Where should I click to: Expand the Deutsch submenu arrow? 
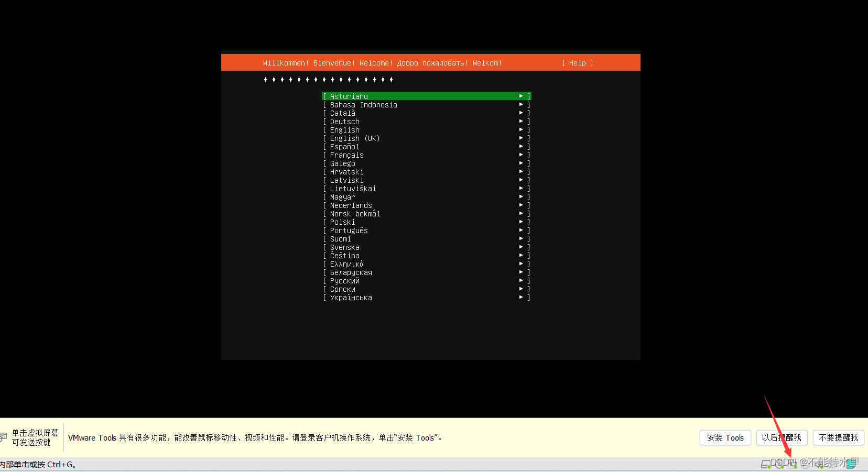point(520,121)
